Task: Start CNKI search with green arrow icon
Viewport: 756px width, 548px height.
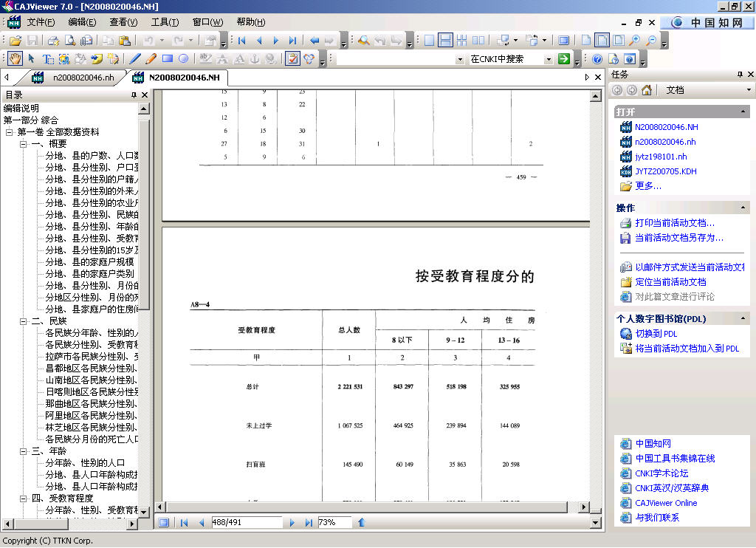Action: (563, 60)
